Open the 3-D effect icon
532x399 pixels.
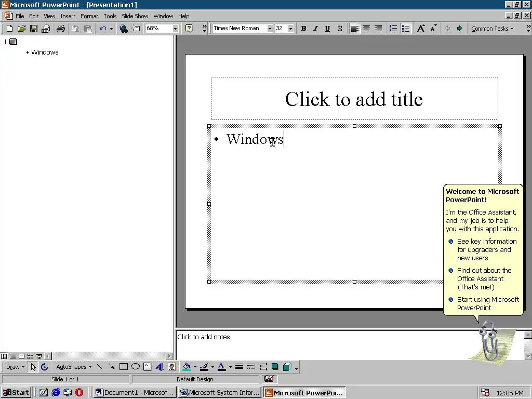click(287, 367)
